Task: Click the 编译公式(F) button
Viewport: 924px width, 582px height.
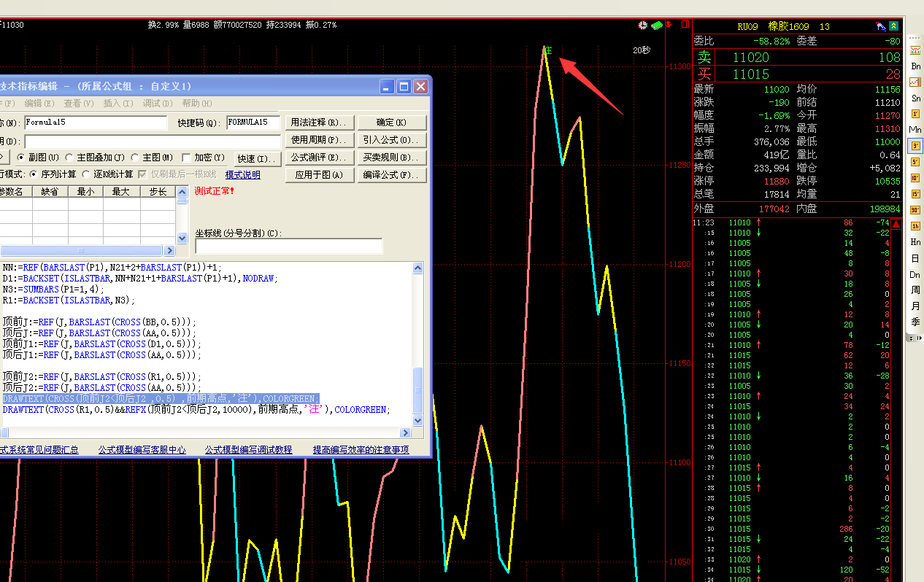Action: 391,175
